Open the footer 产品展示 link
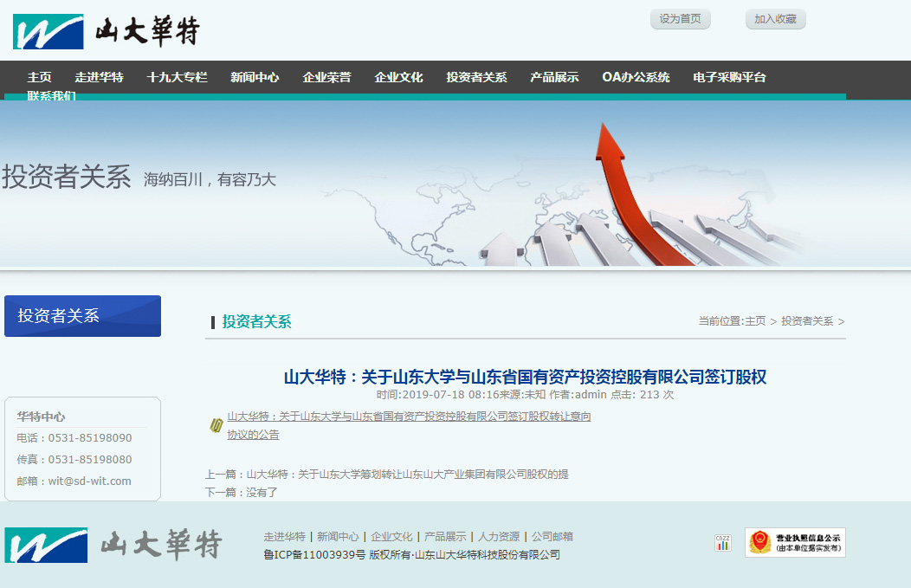This screenshot has width=911, height=588. click(x=445, y=536)
